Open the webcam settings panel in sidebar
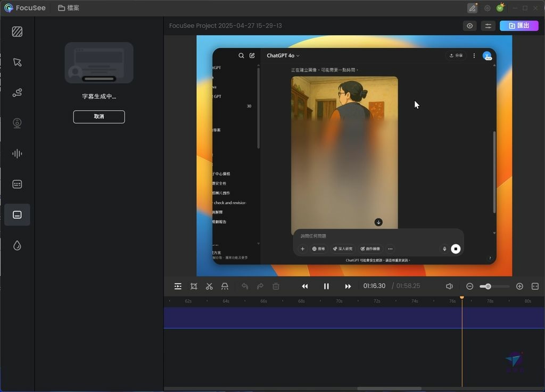Viewport: 545px width, 392px height. 17,123
